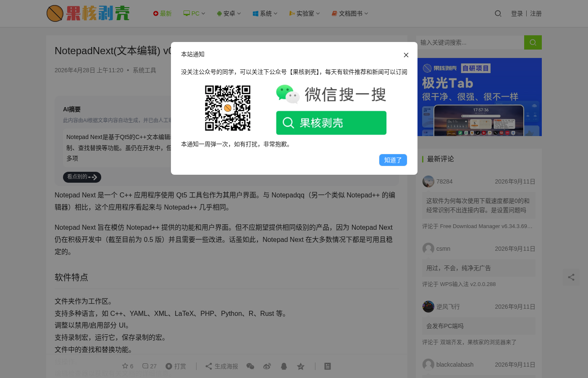Click the QR code in the notice

tap(228, 108)
